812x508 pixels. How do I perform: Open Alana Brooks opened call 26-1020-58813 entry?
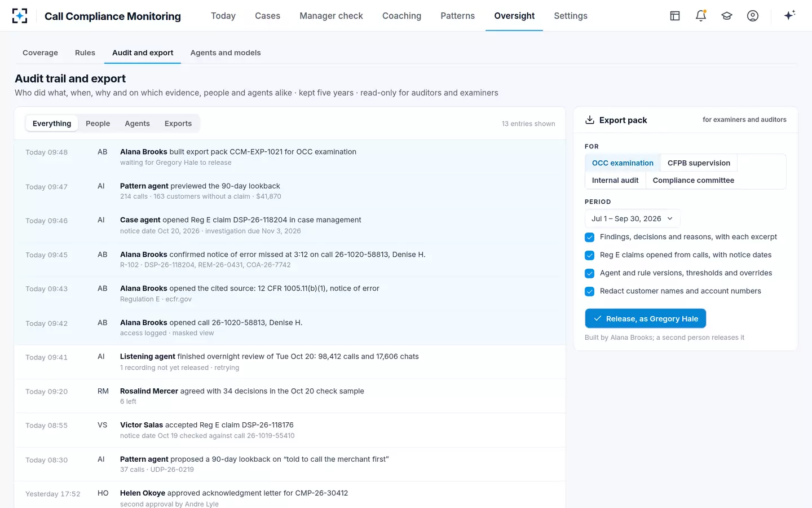[x=290, y=328]
